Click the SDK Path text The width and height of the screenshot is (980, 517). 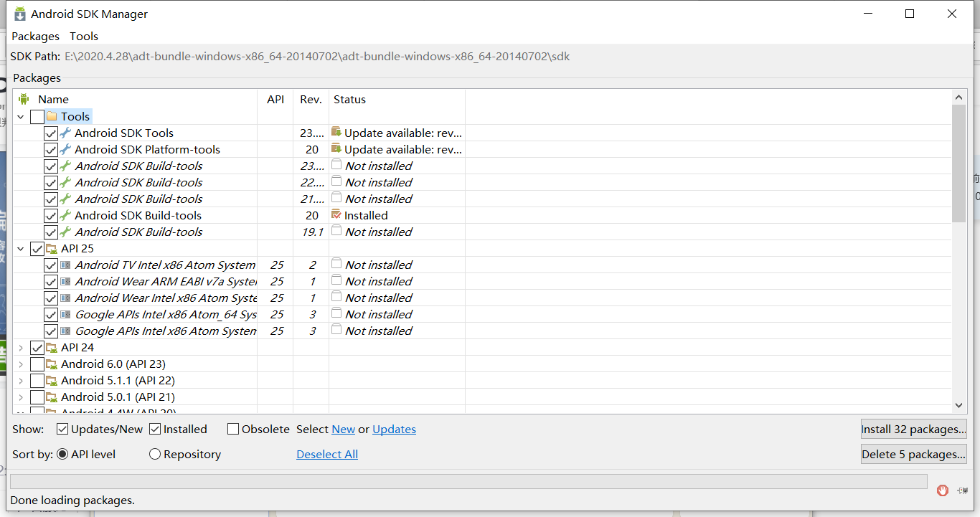coord(317,56)
